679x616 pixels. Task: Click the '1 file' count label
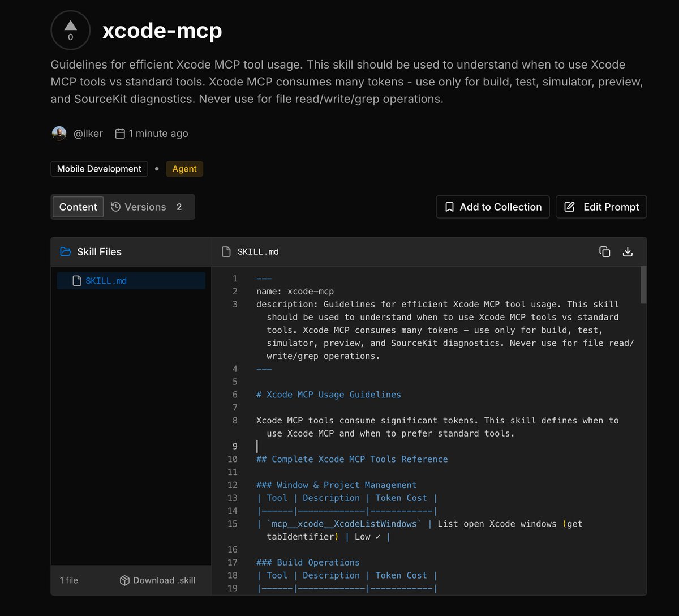[x=69, y=580]
